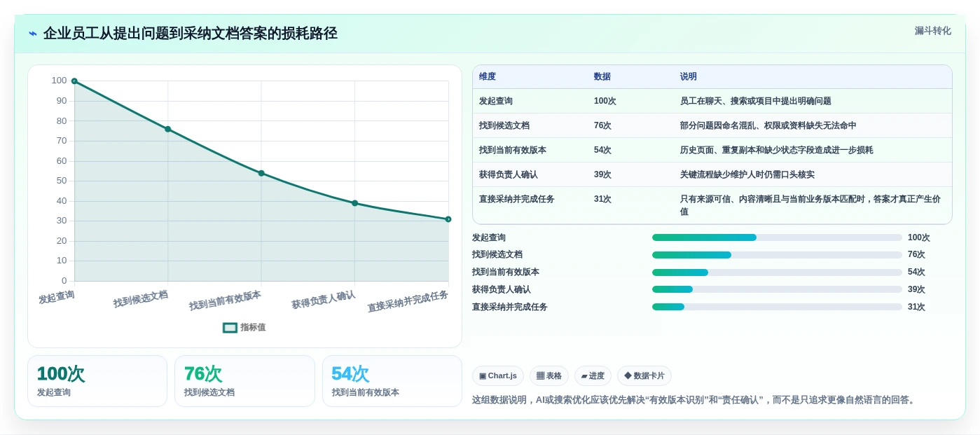
Task: Click chart data point at 找到当前有效版本 (54)
Action: 261,173
